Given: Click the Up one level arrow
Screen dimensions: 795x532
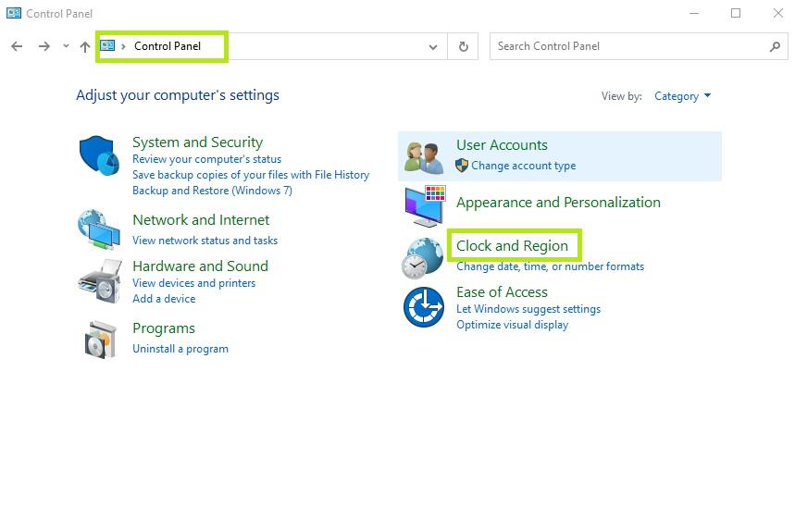Looking at the screenshot, I should pos(85,46).
